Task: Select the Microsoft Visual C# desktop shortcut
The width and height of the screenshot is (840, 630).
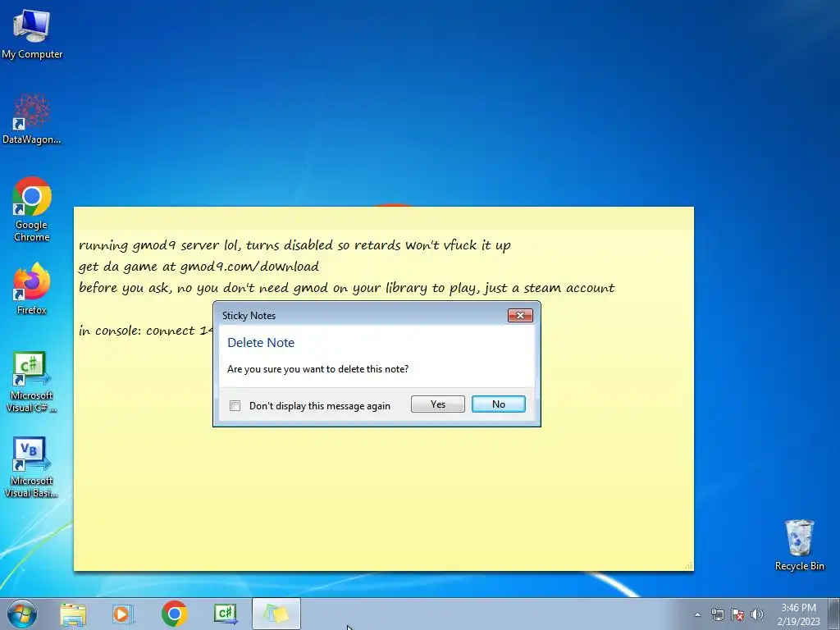Action: pyautogui.click(x=32, y=382)
